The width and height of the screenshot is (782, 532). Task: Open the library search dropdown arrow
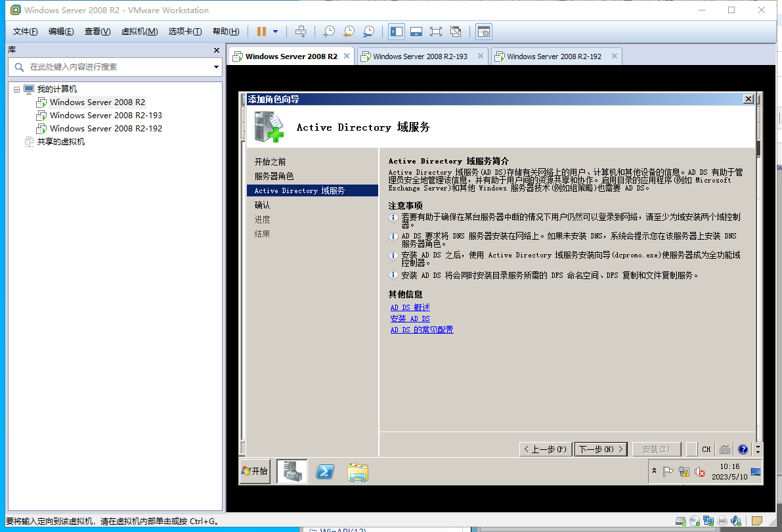pyautogui.click(x=216, y=67)
